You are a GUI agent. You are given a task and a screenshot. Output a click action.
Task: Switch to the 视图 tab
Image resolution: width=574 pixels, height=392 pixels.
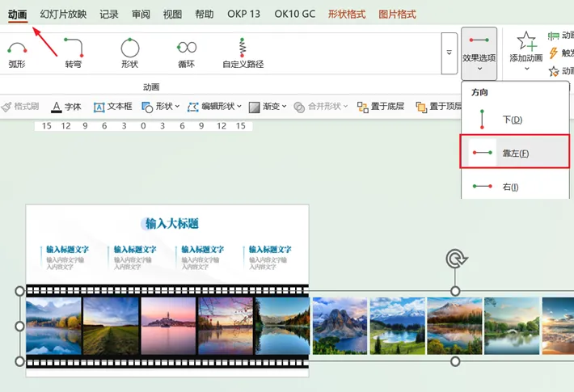click(172, 15)
